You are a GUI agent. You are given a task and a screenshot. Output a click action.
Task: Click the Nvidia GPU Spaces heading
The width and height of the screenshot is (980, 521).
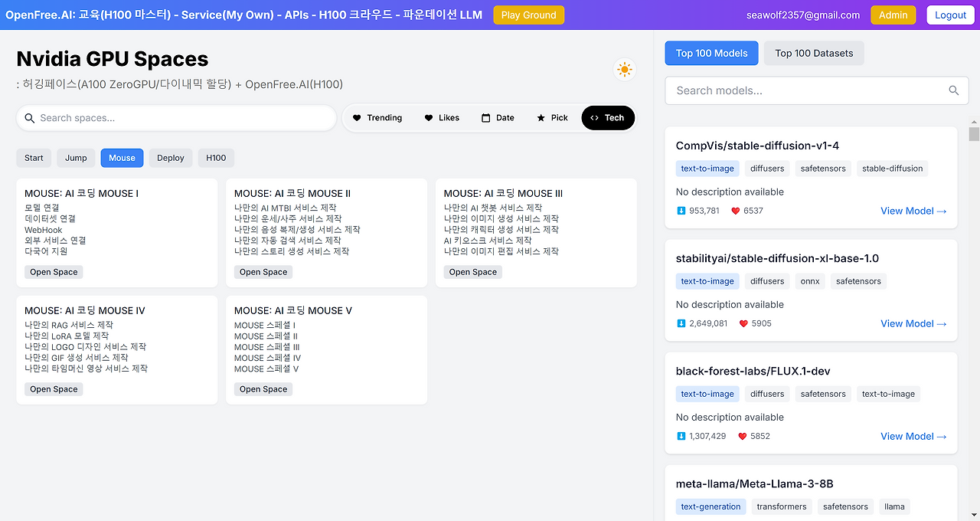(x=112, y=58)
